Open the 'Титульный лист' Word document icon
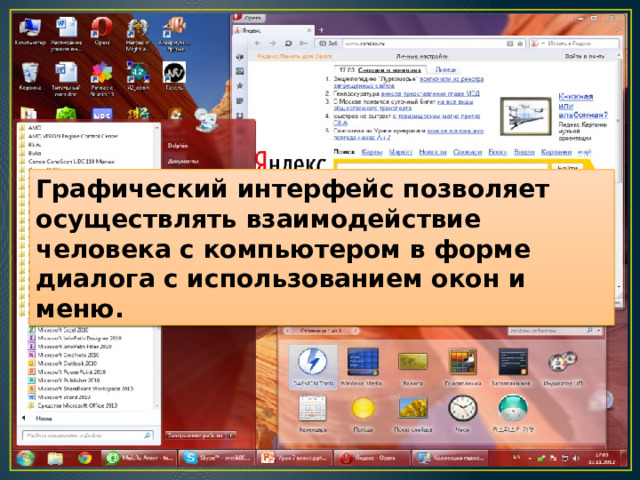The image size is (640, 480). [x=66, y=79]
